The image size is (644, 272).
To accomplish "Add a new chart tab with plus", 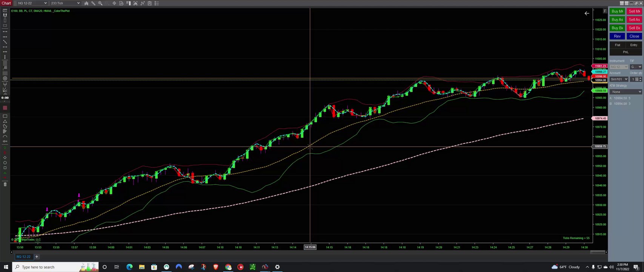I will (37, 257).
